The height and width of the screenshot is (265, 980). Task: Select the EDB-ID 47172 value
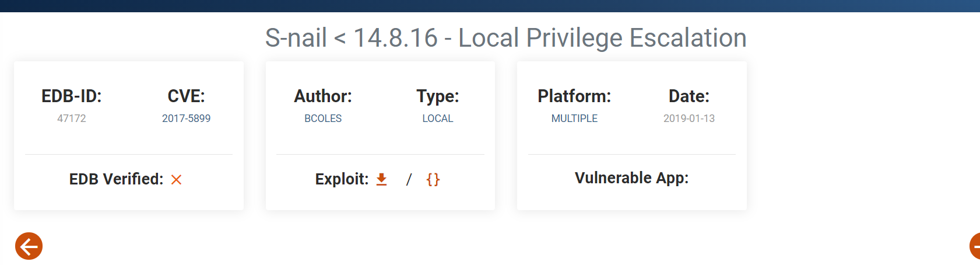[x=72, y=118]
